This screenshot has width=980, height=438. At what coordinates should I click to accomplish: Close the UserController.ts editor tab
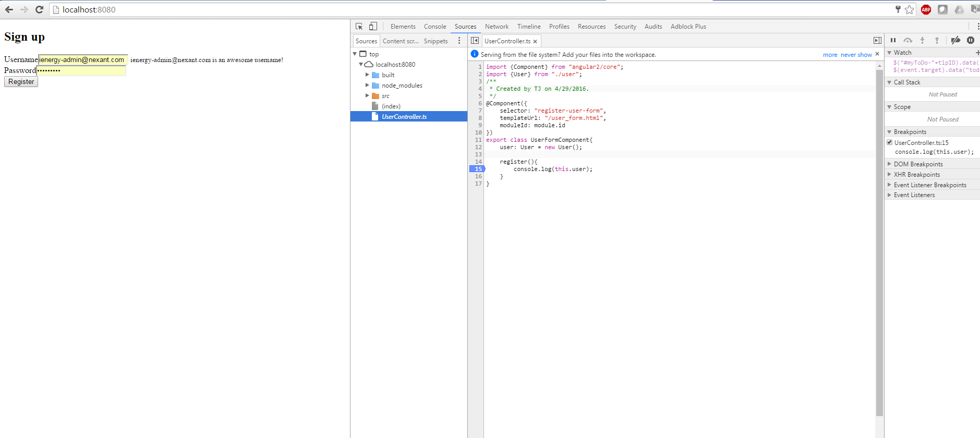[535, 41]
